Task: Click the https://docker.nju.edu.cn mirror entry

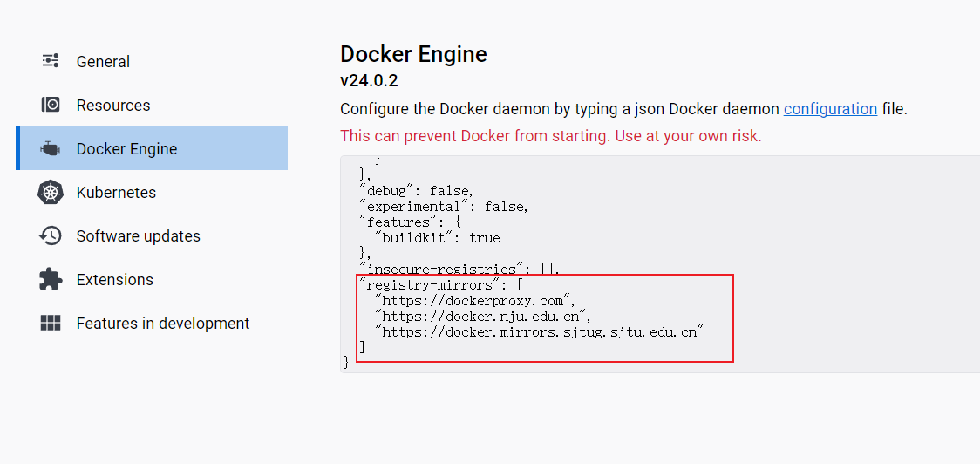Action: 482,316
